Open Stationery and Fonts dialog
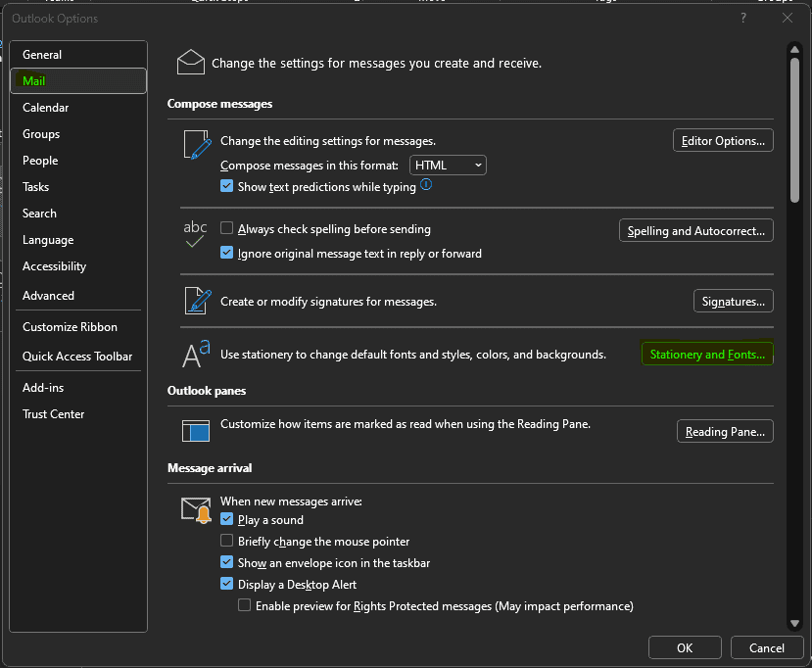The width and height of the screenshot is (812, 668). tap(707, 354)
